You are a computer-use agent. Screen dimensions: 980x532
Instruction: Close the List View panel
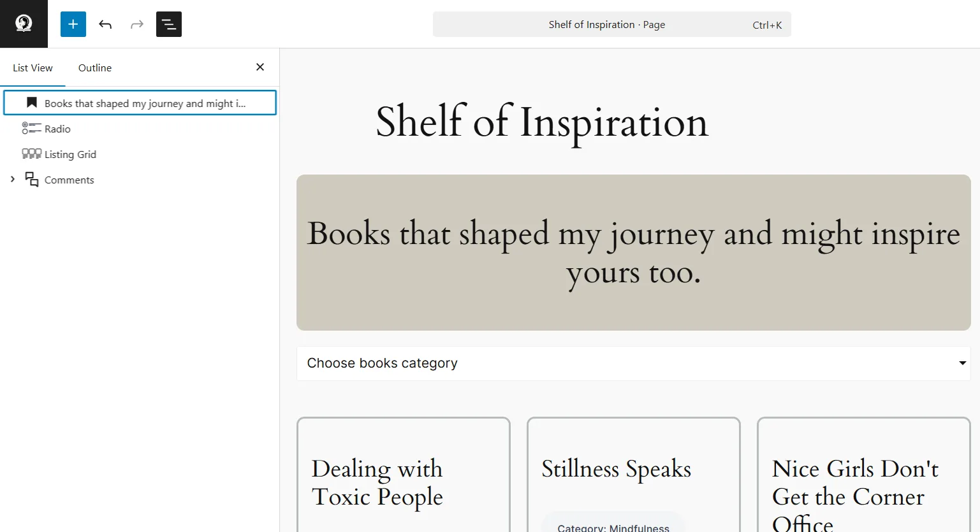[x=260, y=66]
